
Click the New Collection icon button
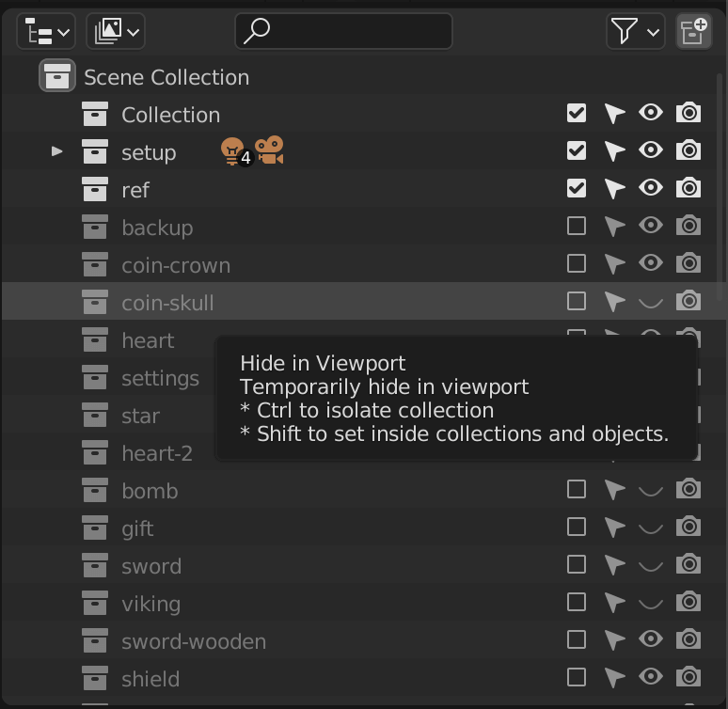[x=693, y=32]
